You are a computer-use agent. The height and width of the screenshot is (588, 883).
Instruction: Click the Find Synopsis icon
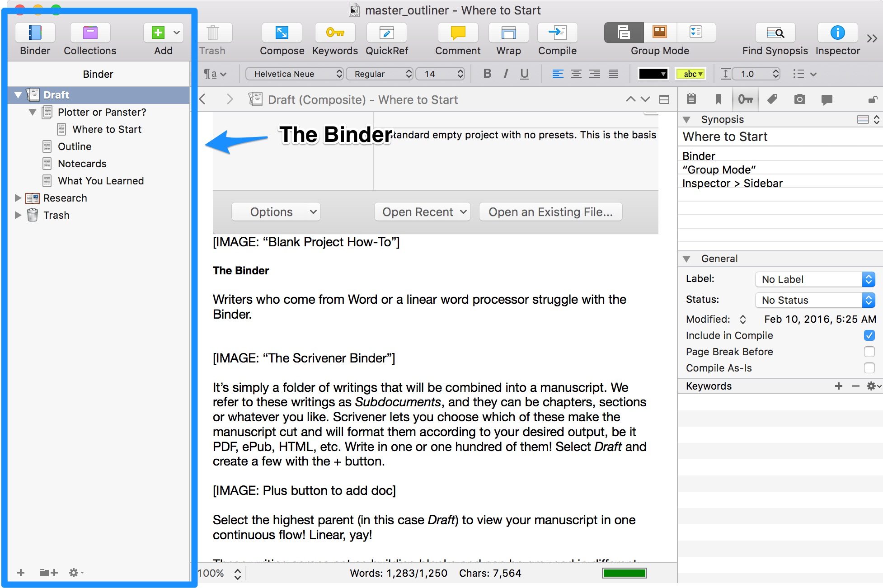(x=775, y=33)
